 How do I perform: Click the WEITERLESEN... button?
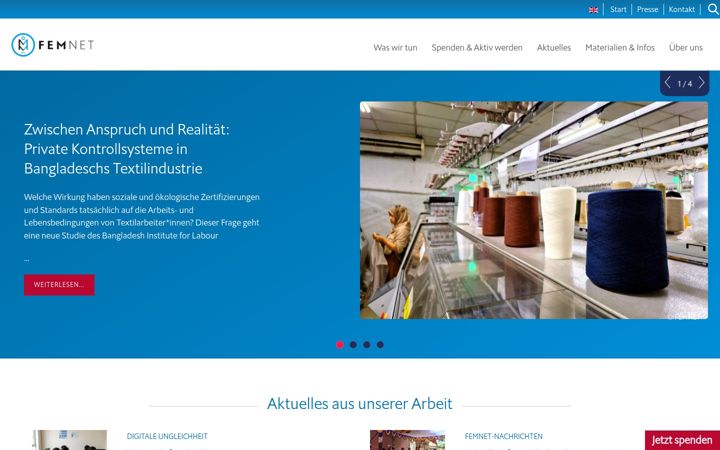click(x=59, y=285)
